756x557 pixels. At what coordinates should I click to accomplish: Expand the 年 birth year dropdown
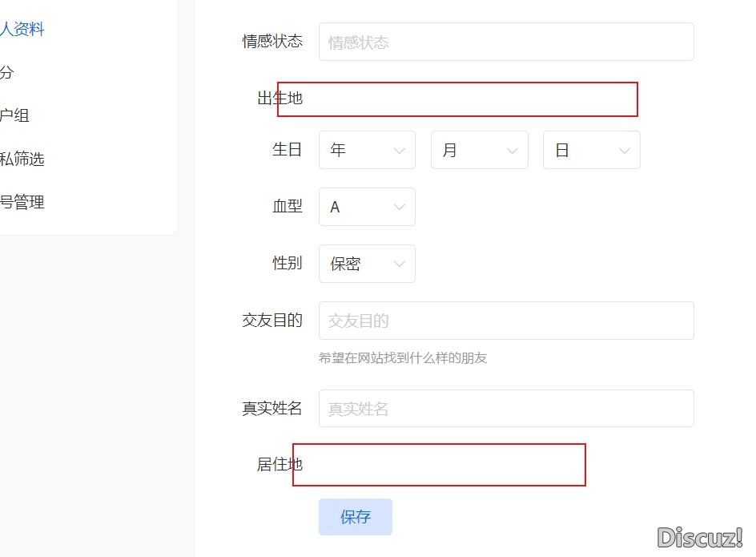(x=367, y=149)
